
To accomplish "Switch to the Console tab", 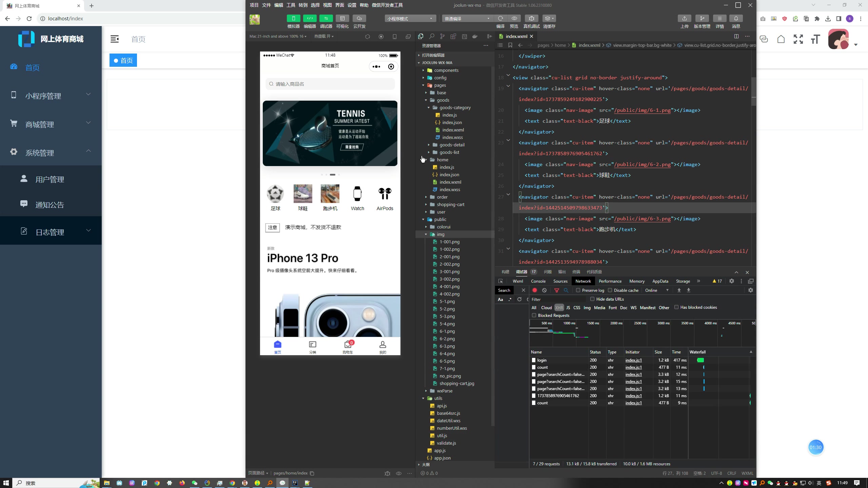I will (538, 281).
